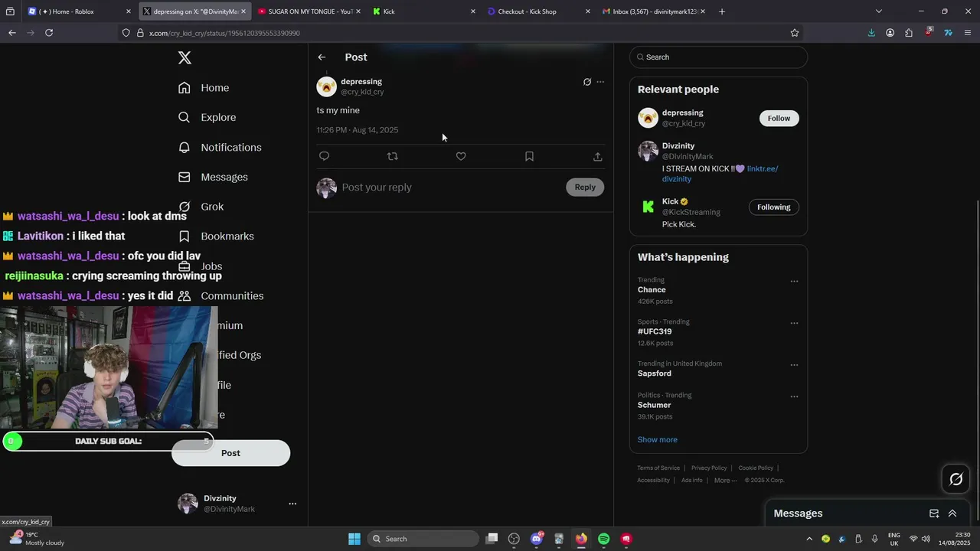Screen dimensions: 980x551
Task: Click Following button for Kick
Action: point(774,207)
